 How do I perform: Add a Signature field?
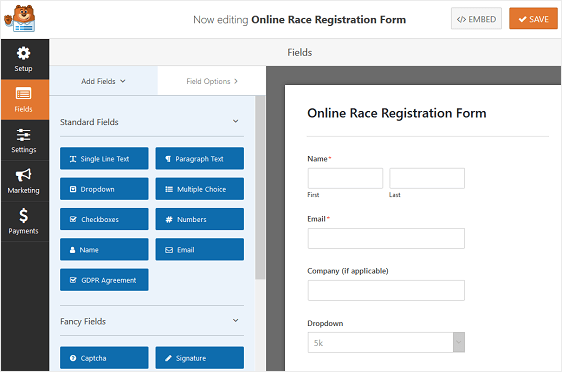point(200,358)
